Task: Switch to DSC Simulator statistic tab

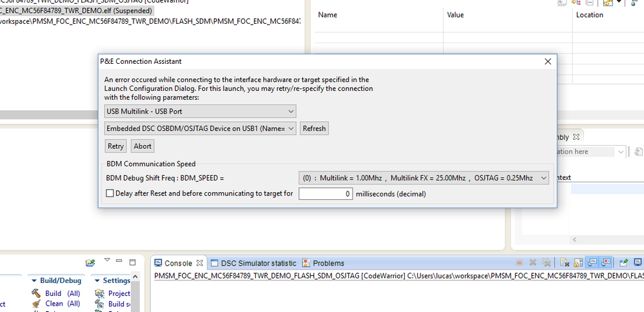Action: 259,263
